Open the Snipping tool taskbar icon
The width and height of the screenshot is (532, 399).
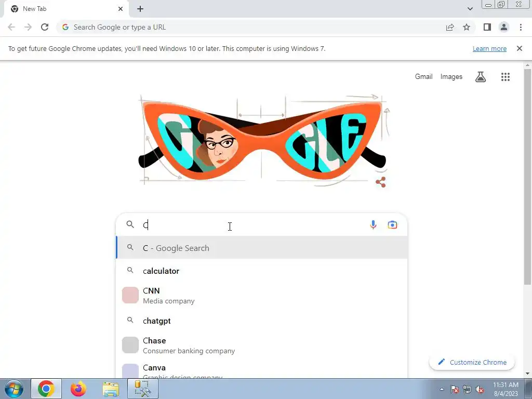tap(142, 389)
